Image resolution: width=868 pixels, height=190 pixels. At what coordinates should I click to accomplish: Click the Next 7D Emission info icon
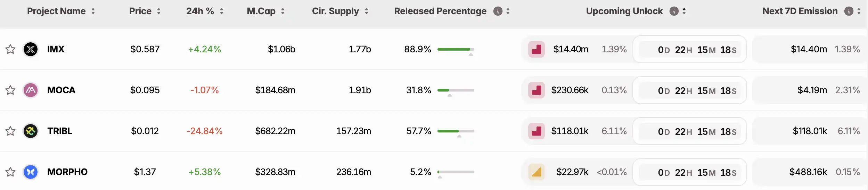click(x=849, y=11)
